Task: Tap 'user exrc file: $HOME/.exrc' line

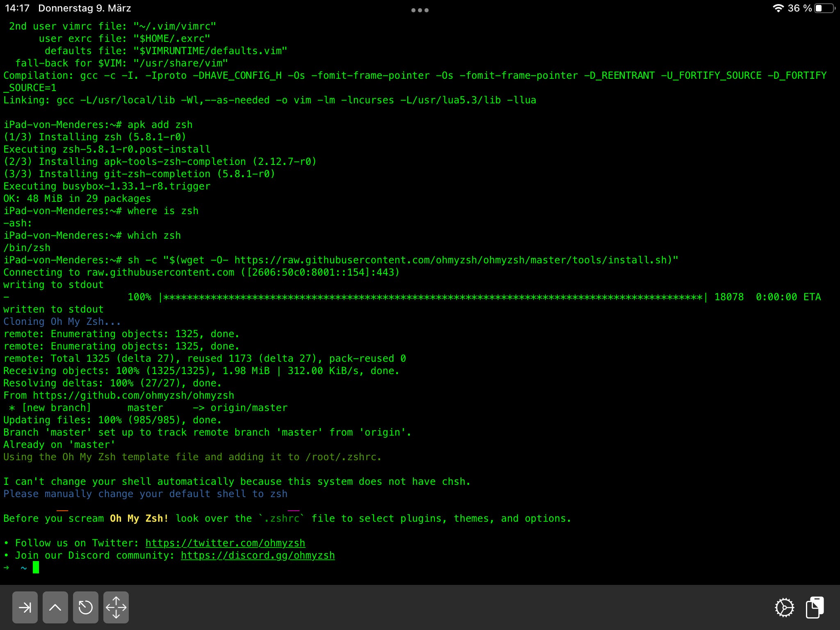Action: [125, 39]
